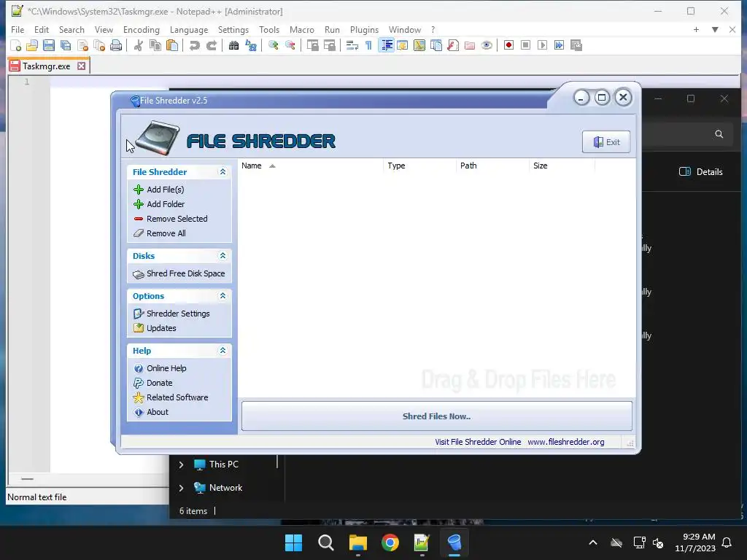
Task: Click Save recorded macro icon
Action: [x=576, y=45]
